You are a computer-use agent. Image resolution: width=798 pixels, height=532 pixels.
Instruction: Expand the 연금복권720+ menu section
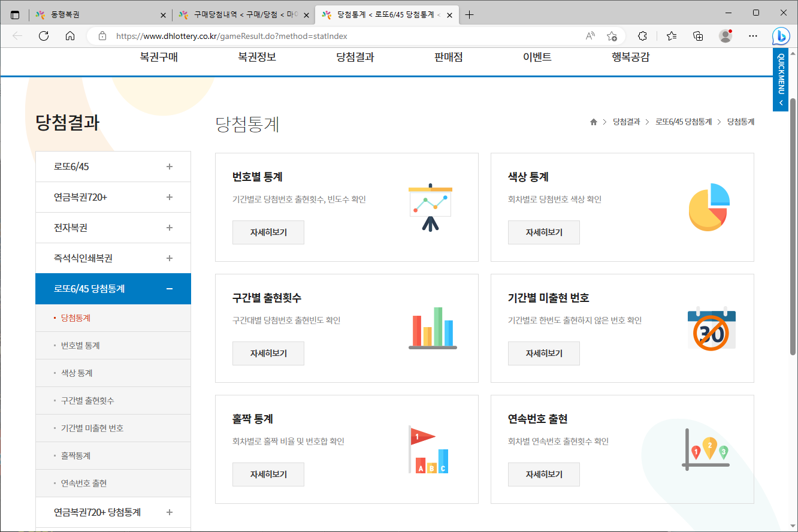pos(170,197)
